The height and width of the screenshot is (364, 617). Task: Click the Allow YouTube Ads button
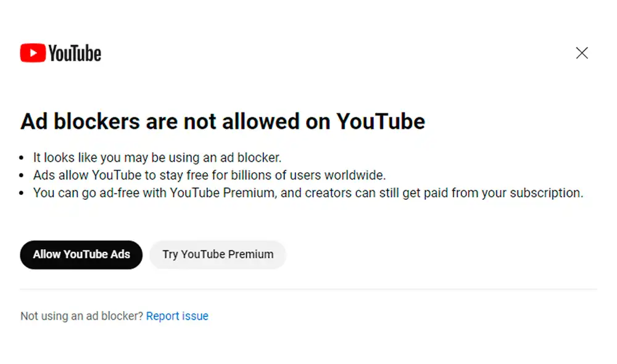pos(81,254)
